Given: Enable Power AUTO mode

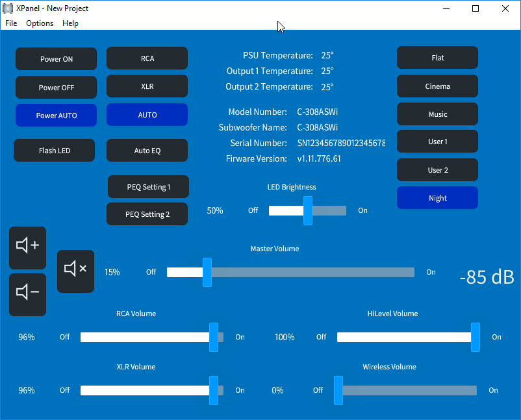Looking at the screenshot, I should point(56,116).
